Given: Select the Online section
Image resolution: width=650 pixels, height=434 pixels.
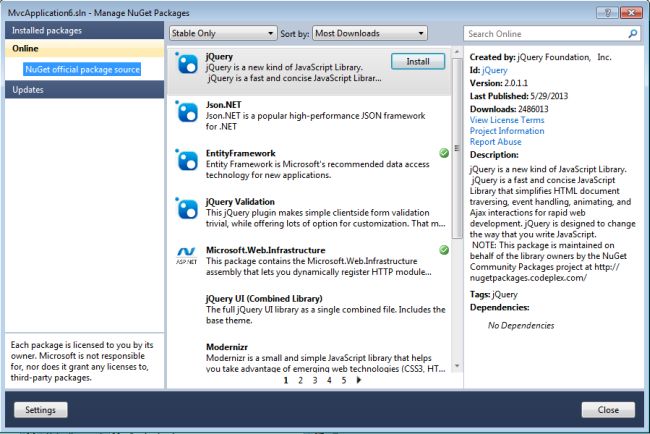Looking at the screenshot, I should [85, 48].
